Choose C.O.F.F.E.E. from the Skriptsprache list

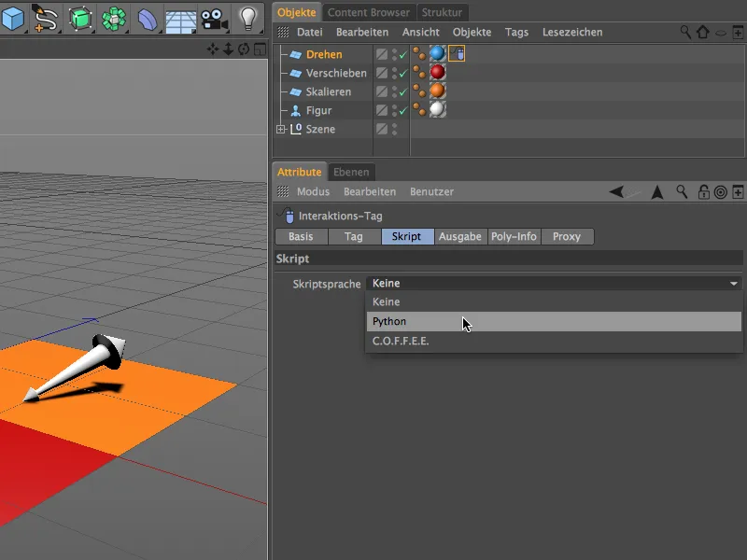pos(554,341)
